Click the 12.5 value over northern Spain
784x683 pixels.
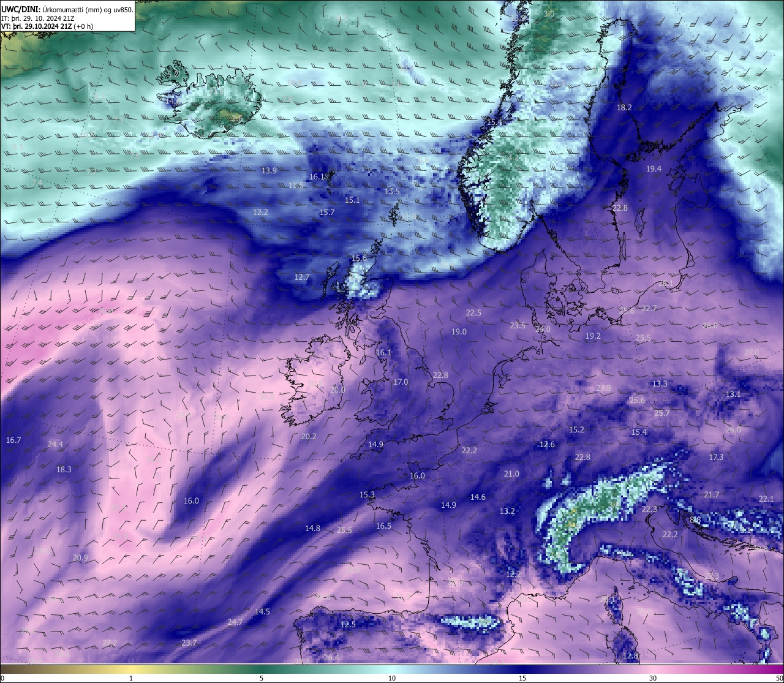pos(348,624)
